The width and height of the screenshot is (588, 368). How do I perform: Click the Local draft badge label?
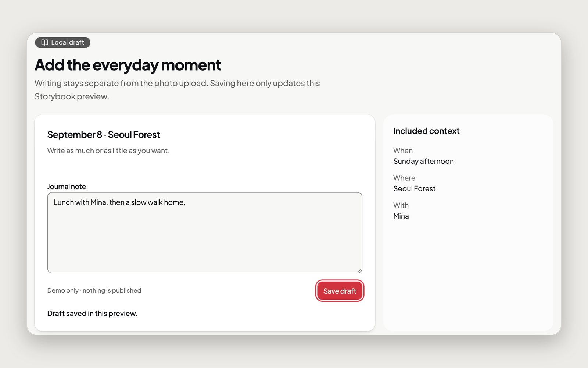pos(68,42)
